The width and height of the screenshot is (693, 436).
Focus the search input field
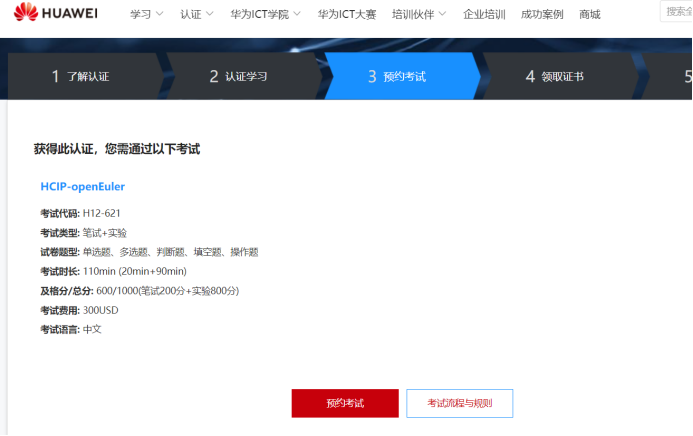pyautogui.click(x=676, y=11)
